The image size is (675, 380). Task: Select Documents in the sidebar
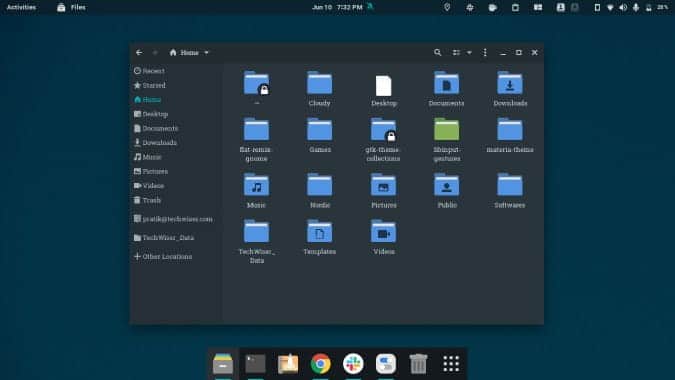click(x=155, y=128)
